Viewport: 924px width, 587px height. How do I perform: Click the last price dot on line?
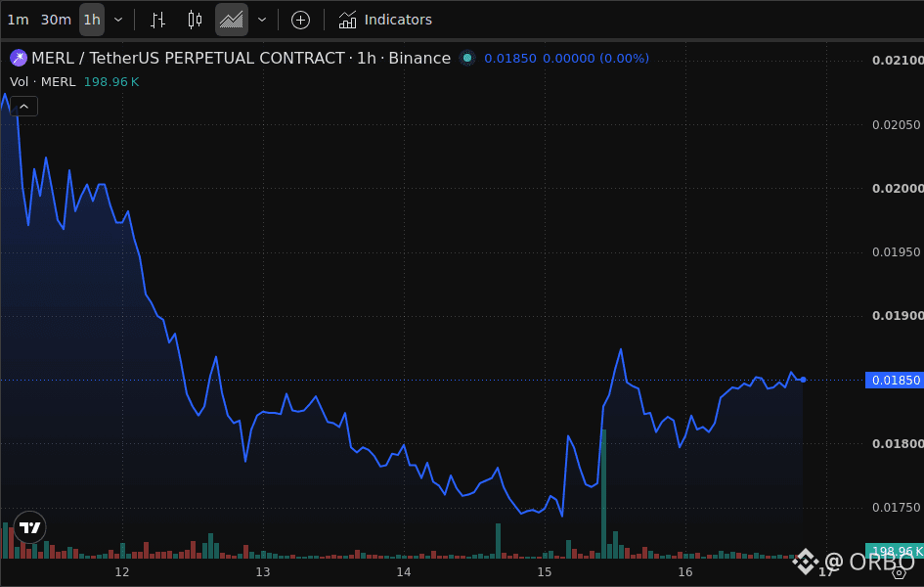803,381
